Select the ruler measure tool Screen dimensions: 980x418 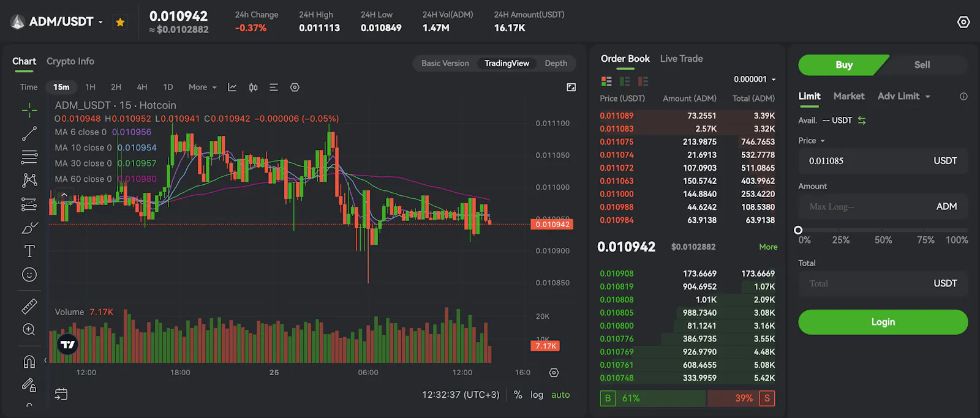pyautogui.click(x=29, y=306)
